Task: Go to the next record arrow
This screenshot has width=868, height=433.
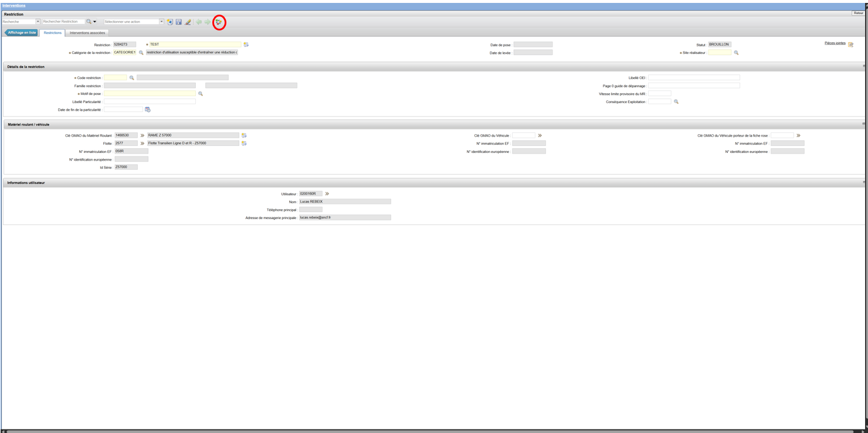Action: (x=208, y=22)
